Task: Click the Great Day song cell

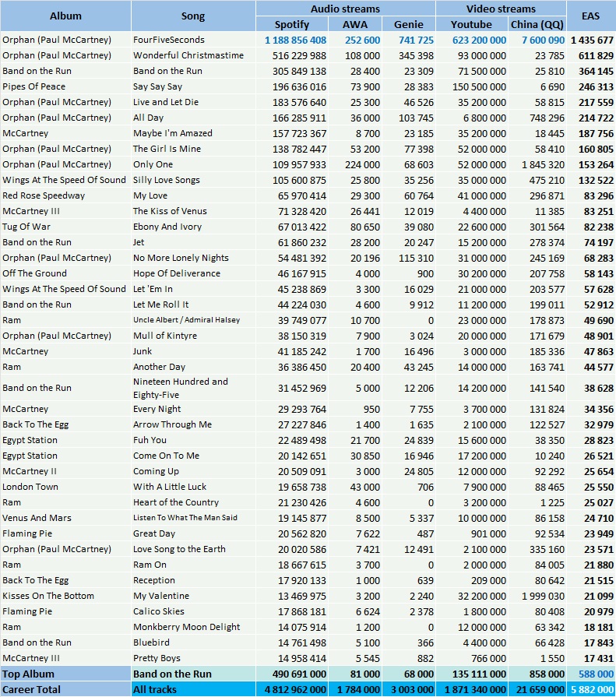Action: (x=193, y=533)
